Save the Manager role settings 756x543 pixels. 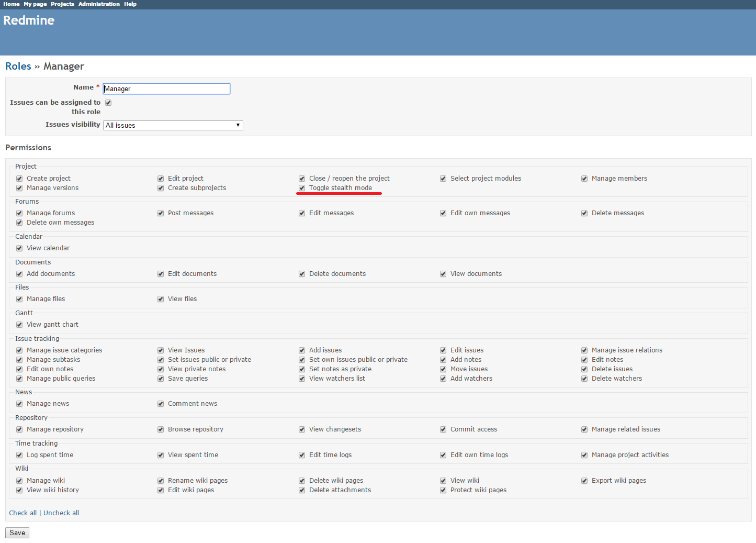click(x=17, y=533)
